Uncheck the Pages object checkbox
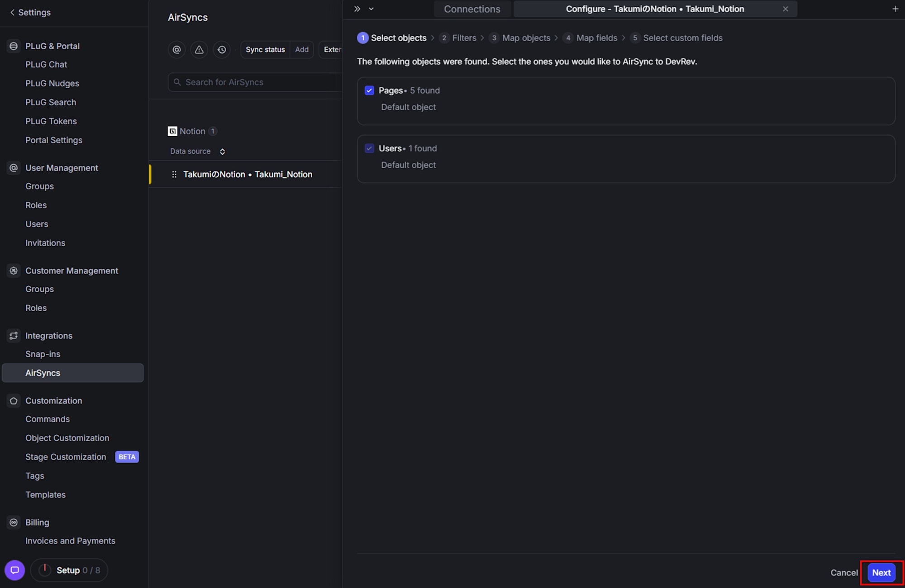 tap(369, 90)
